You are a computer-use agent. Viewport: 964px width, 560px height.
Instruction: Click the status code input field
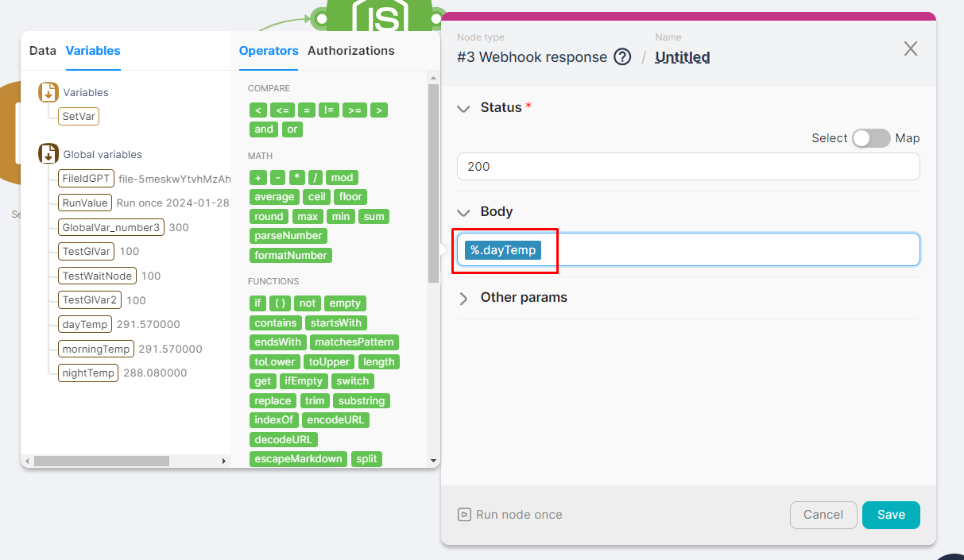point(687,167)
